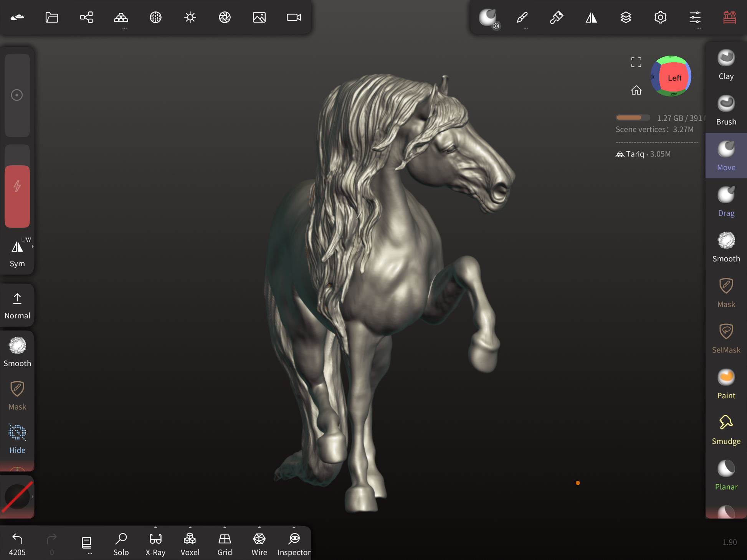
Task: Open the Scene hierarchy menu
Action: coord(86,17)
